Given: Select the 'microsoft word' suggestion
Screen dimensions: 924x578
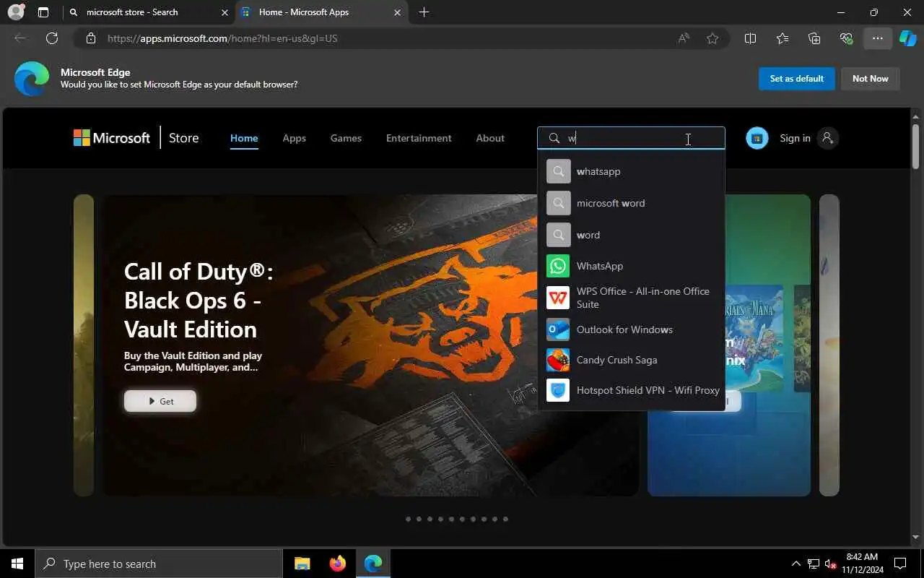Looking at the screenshot, I should click(x=631, y=203).
